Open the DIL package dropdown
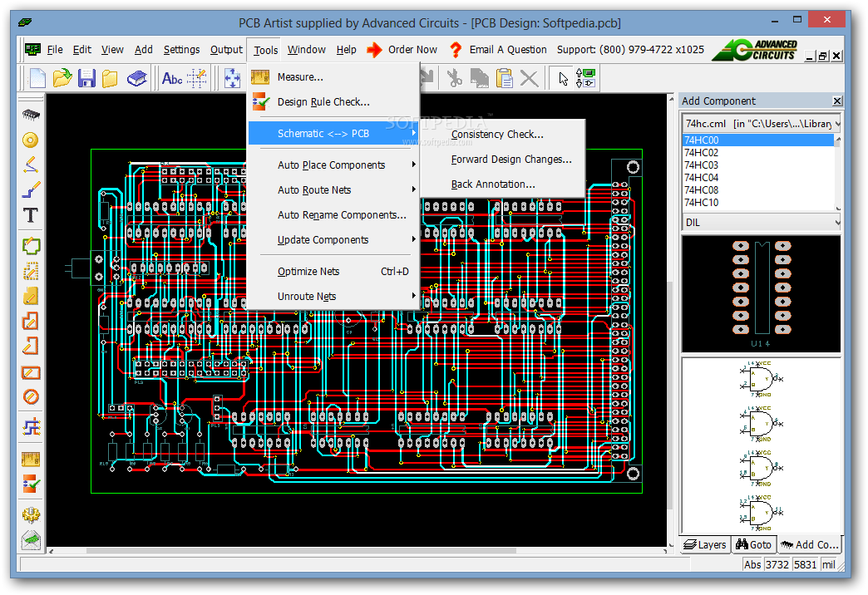The width and height of the screenshot is (868, 595). (761, 223)
